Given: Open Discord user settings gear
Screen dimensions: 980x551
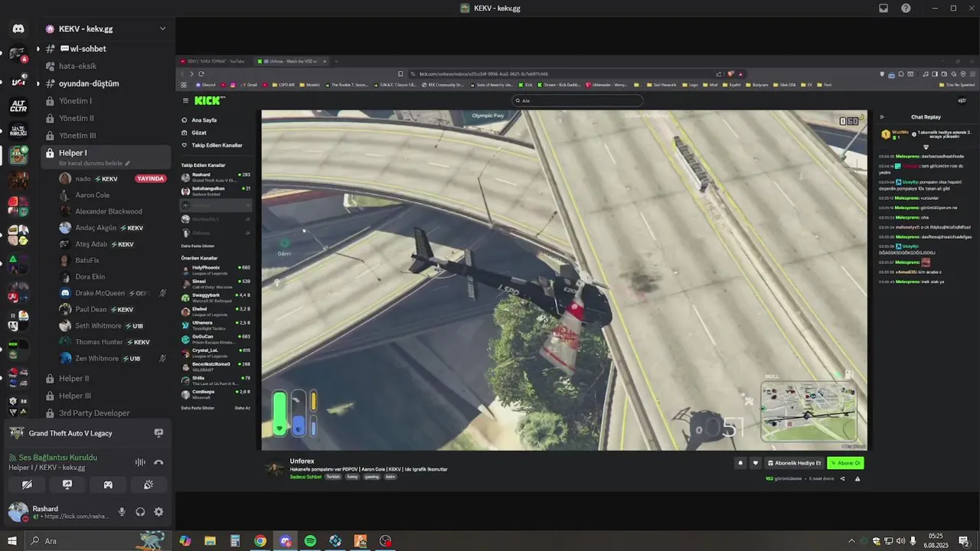Looking at the screenshot, I should (x=158, y=512).
